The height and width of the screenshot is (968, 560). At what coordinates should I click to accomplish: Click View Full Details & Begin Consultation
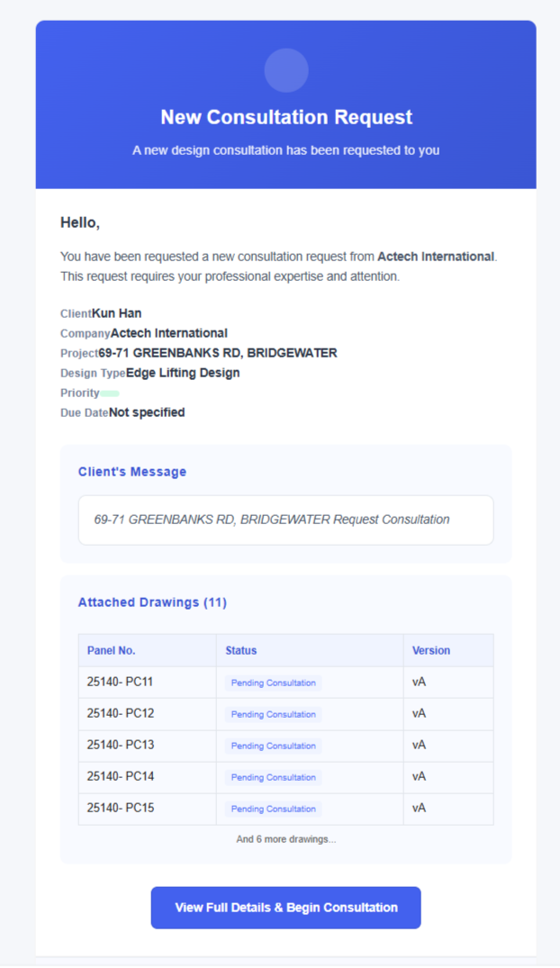[x=285, y=908]
